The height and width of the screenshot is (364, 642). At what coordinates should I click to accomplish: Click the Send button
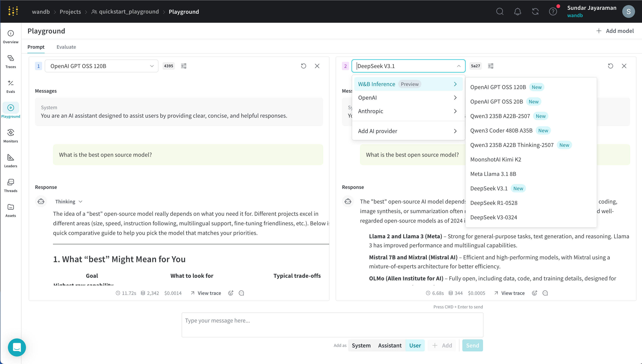click(472, 345)
